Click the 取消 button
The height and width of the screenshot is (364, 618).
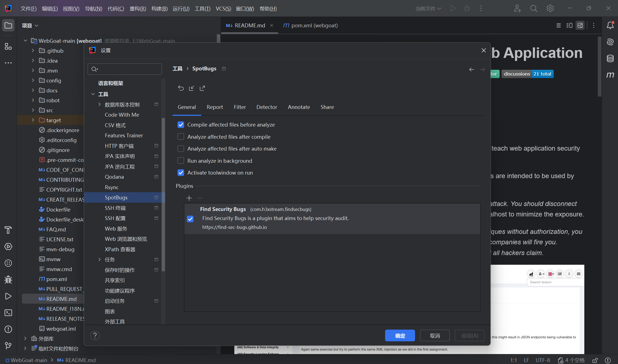tap(435, 336)
